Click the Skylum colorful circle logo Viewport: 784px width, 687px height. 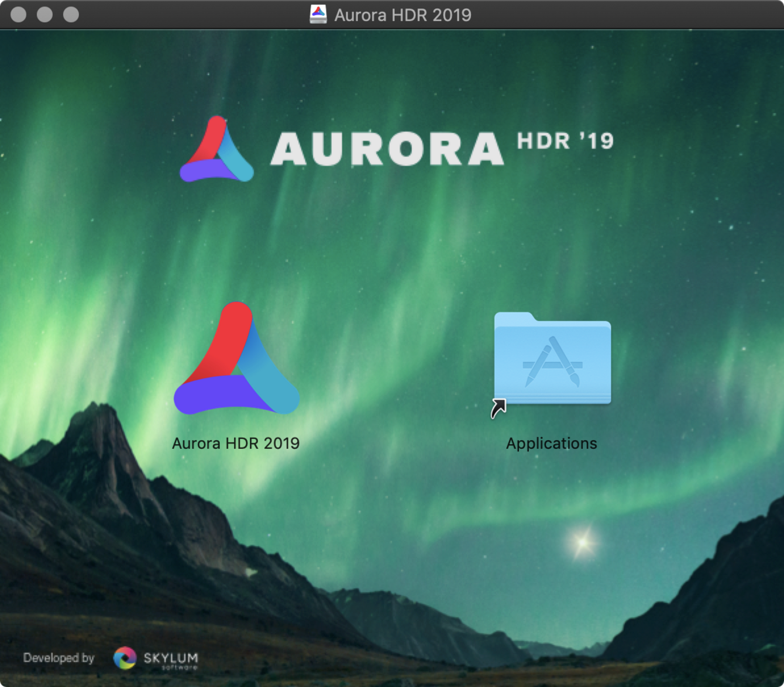[x=125, y=658]
